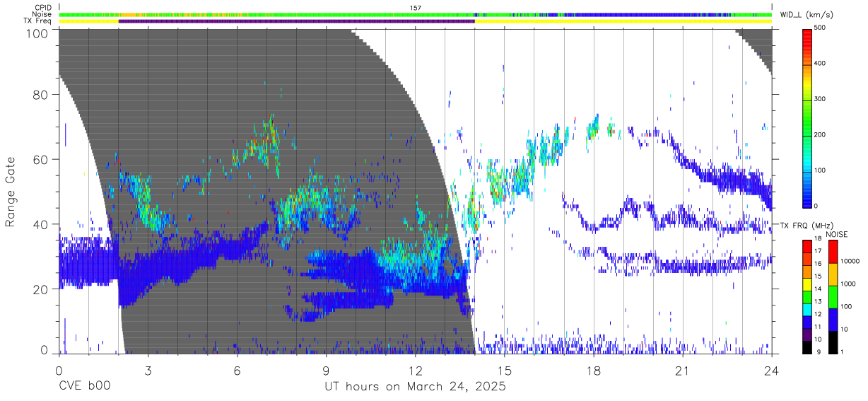Click the 12 tick on the UT hours axis
Viewport: 868px width, 401px height.
(416, 370)
